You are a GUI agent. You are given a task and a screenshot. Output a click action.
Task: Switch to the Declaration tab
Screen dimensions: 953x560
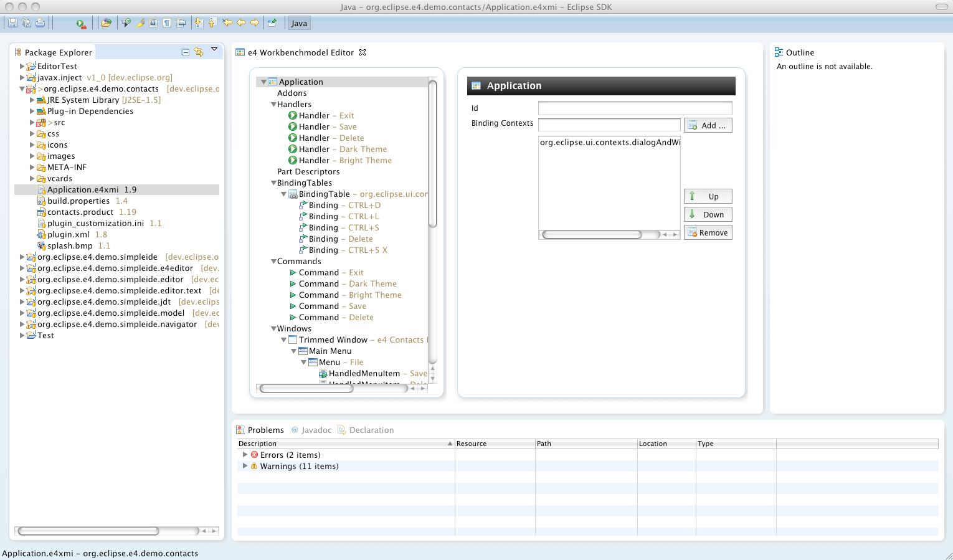366,430
